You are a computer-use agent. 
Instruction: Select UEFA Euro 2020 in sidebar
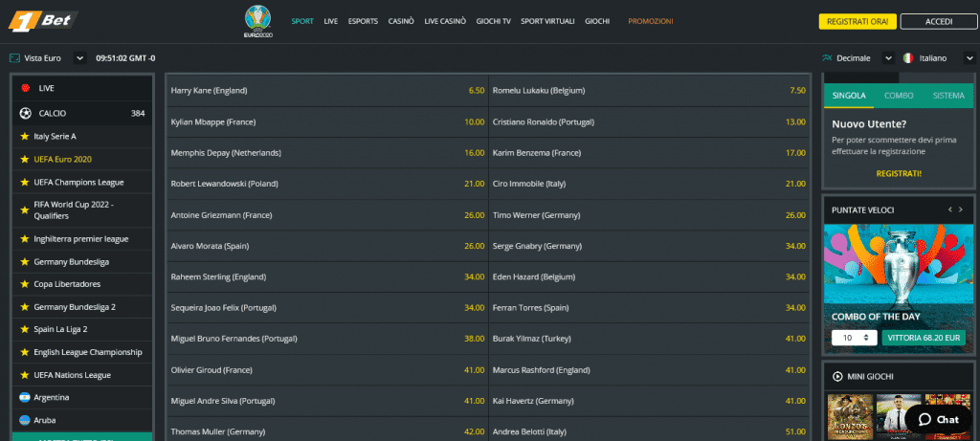coord(82,160)
